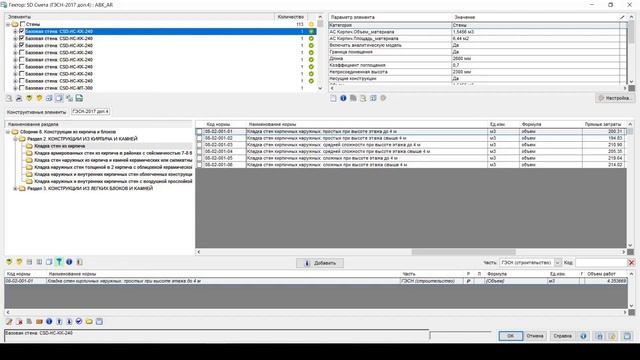This screenshot has width=640, height=360.
Task: Select the Кладка стен из кирпича folder
Action: point(60,146)
